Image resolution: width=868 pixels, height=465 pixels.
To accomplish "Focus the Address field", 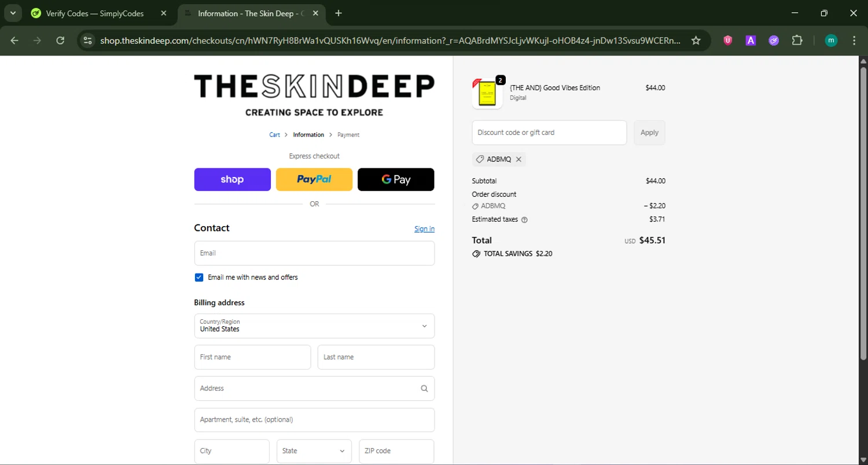I will [314, 389].
